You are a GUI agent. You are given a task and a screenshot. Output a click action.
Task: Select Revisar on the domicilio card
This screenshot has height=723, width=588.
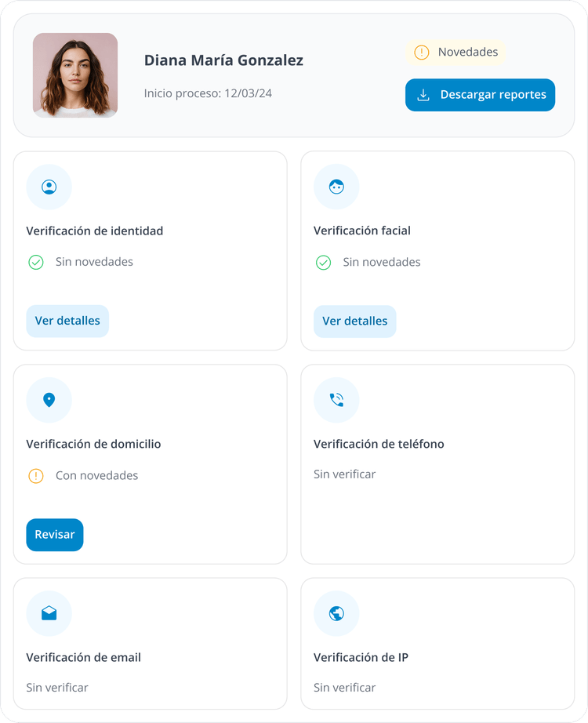click(55, 535)
